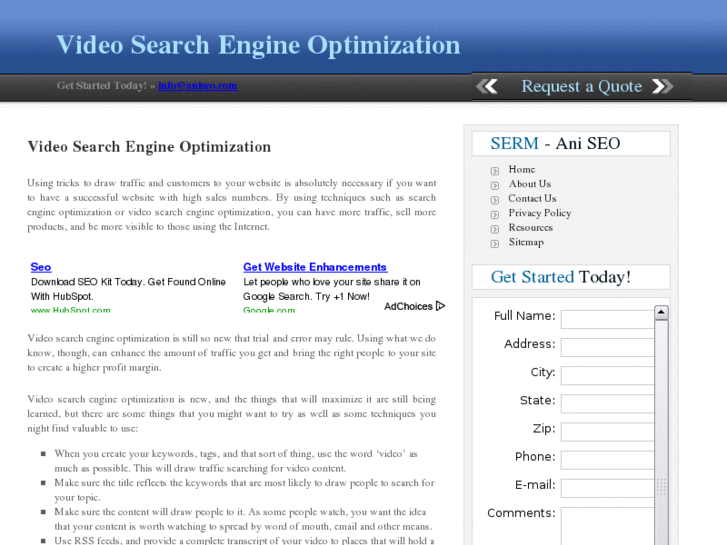Focus the Address input field
The width and height of the screenshot is (727, 545).
tap(607, 347)
